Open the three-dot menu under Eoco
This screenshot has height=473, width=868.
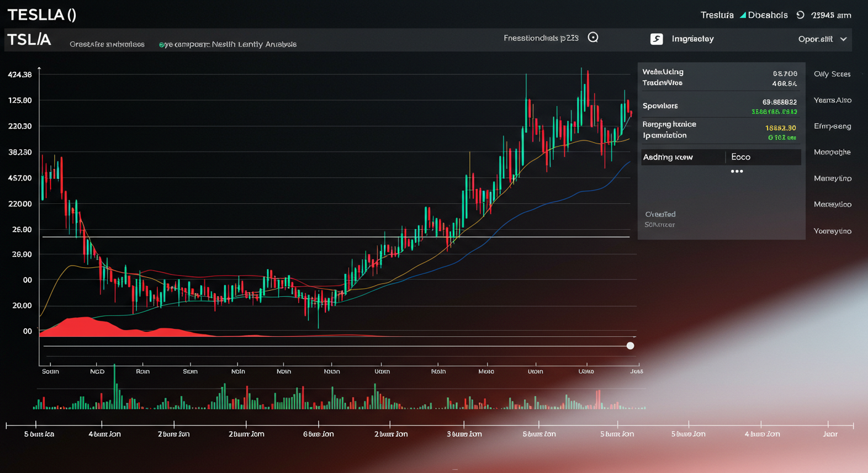[x=737, y=171]
